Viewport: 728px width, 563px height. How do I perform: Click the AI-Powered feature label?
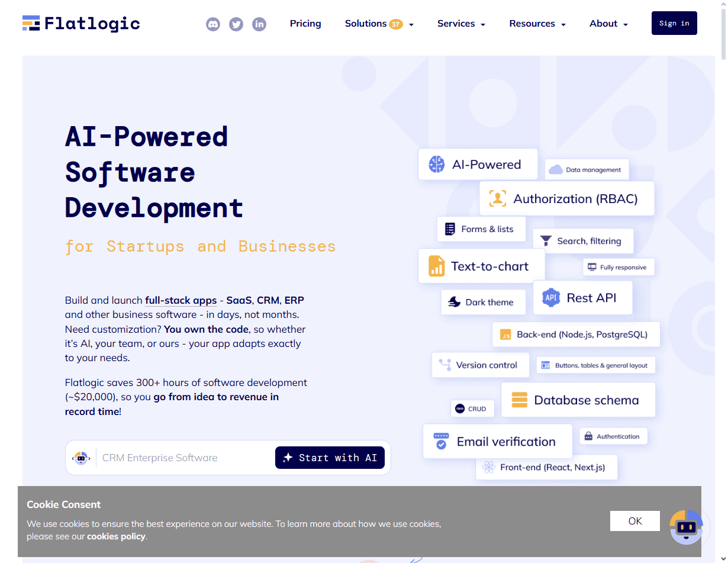click(487, 165)
